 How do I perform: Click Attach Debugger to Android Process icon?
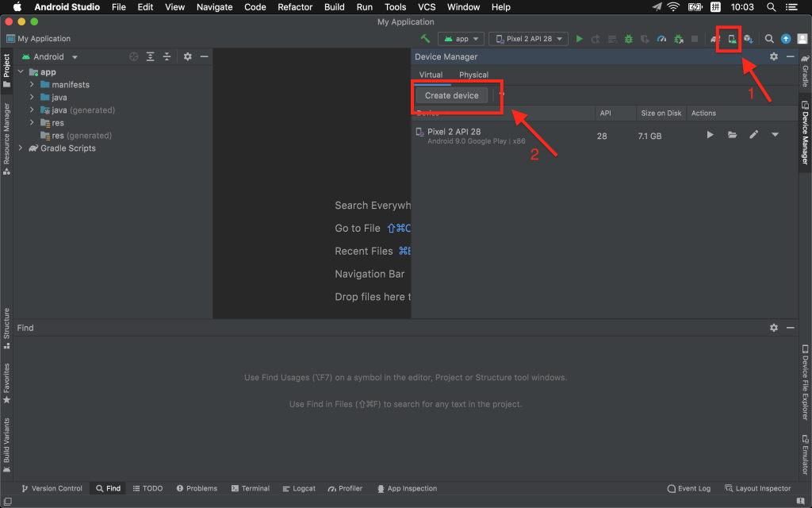tap(678, 39)
